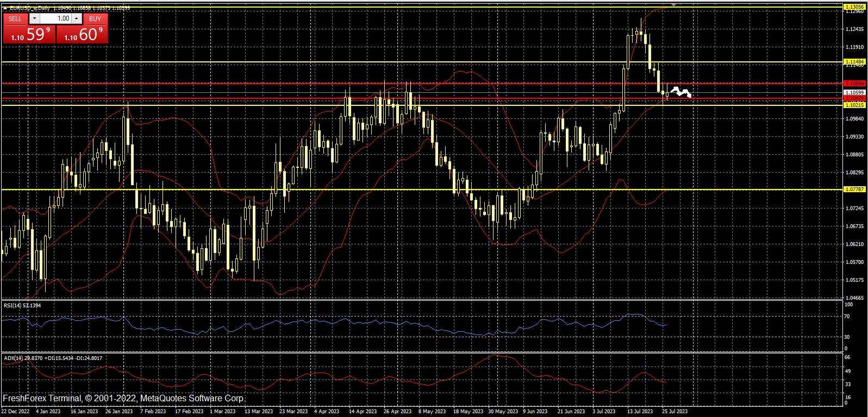Click the yellow 1.13056 price label

point(854,7)
